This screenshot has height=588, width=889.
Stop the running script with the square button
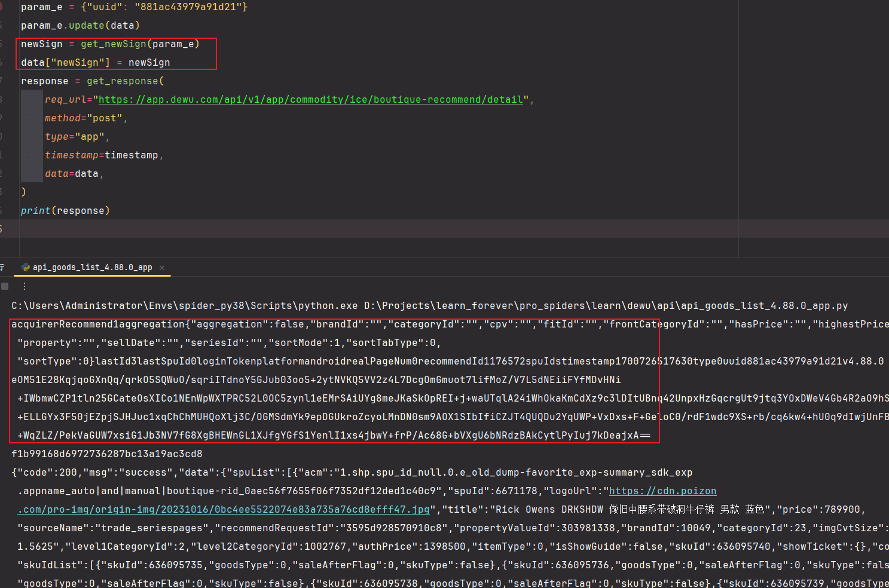click(5, 286)
